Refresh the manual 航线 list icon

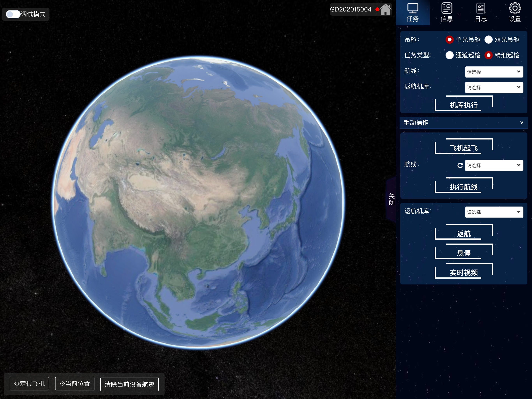(460, 165)
